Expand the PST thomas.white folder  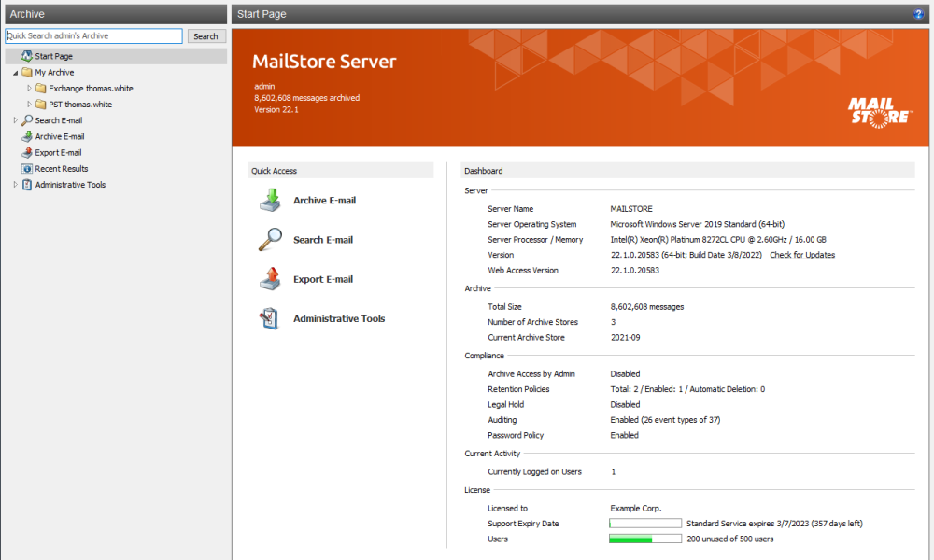[x=30, y=105]
